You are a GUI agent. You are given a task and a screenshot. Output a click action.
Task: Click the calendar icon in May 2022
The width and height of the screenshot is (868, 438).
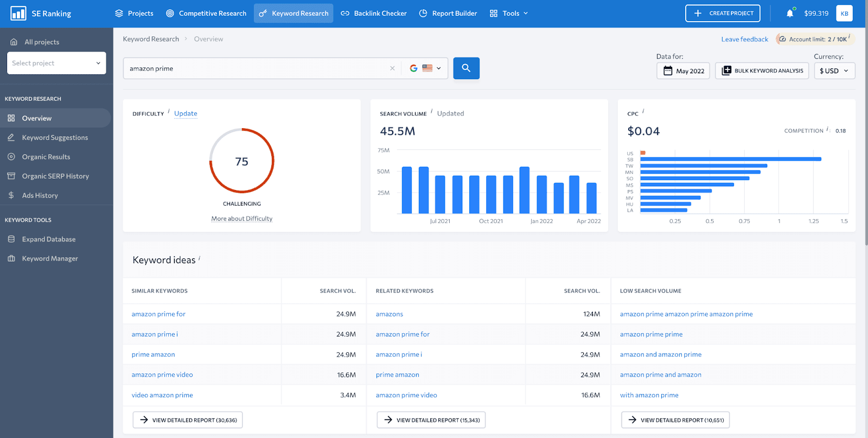pos(668,71)
